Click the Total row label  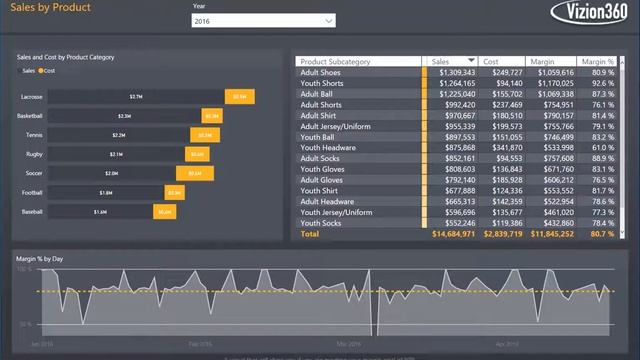tap(310, 234)
